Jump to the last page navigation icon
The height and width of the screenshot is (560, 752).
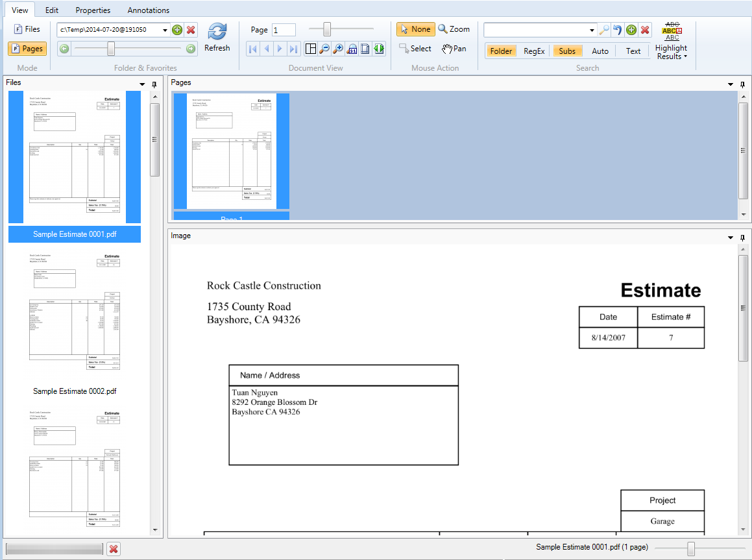click(293, 49)
